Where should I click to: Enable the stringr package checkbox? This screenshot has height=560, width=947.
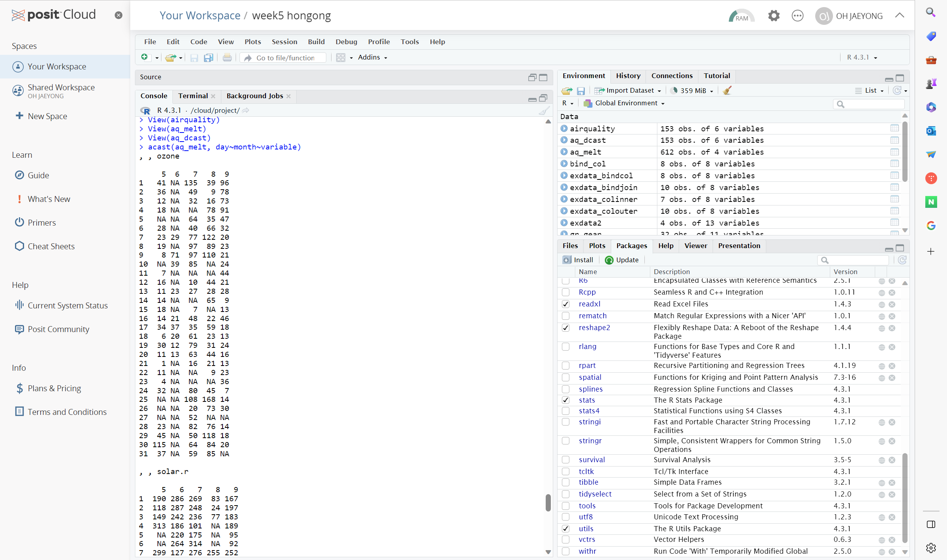point(565,441)
